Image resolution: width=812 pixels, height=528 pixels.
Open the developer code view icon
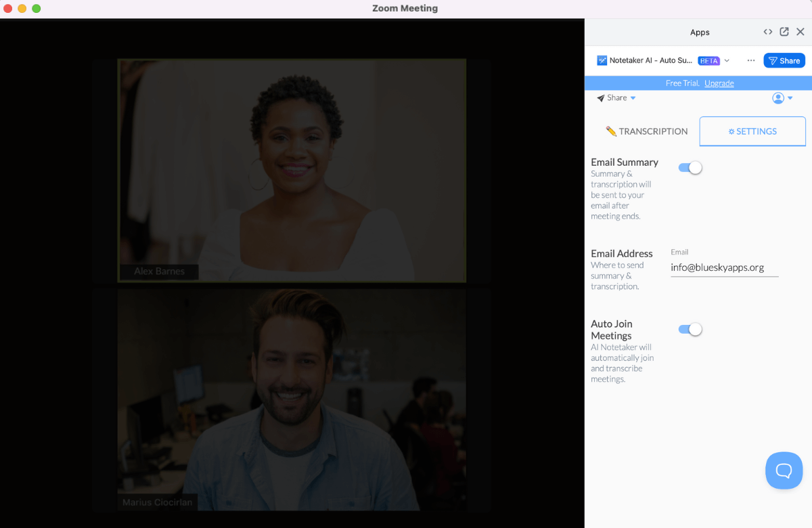tap(767, 31)
